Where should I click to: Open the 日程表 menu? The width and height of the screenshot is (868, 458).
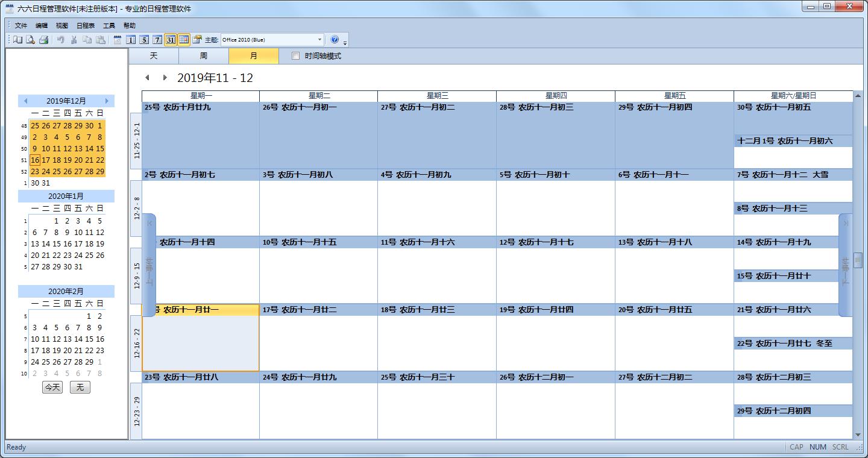(85, 26)
